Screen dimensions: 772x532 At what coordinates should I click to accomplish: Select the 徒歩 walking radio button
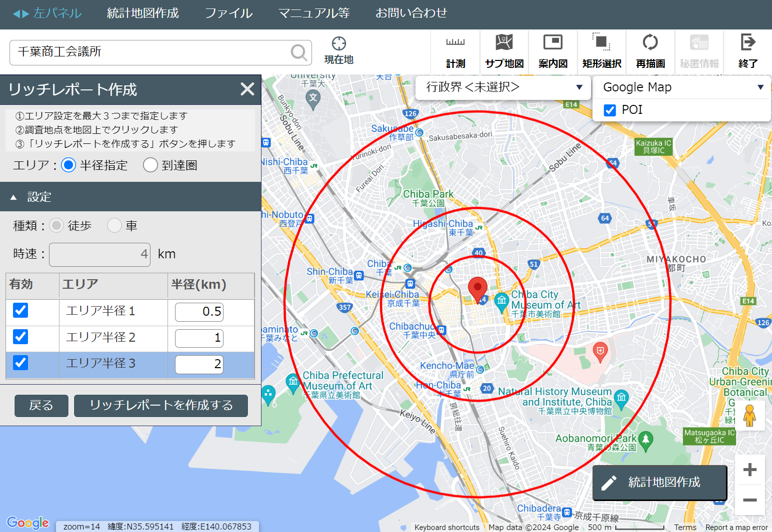pyautogui.click(x=56, y=225)
